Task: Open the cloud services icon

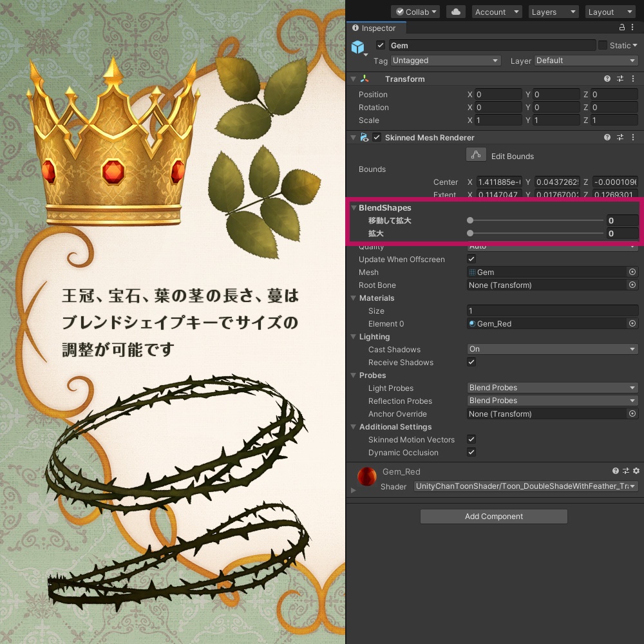Action: (x=455, y=12)
